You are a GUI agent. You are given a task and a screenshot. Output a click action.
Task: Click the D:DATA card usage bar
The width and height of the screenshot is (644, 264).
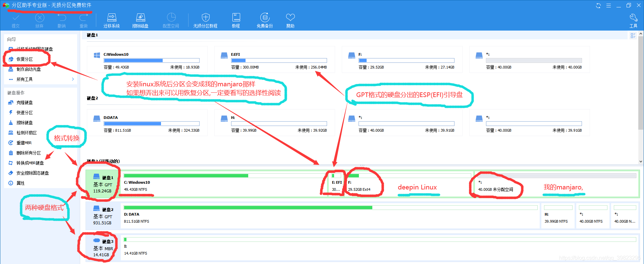tap(152, 124)
